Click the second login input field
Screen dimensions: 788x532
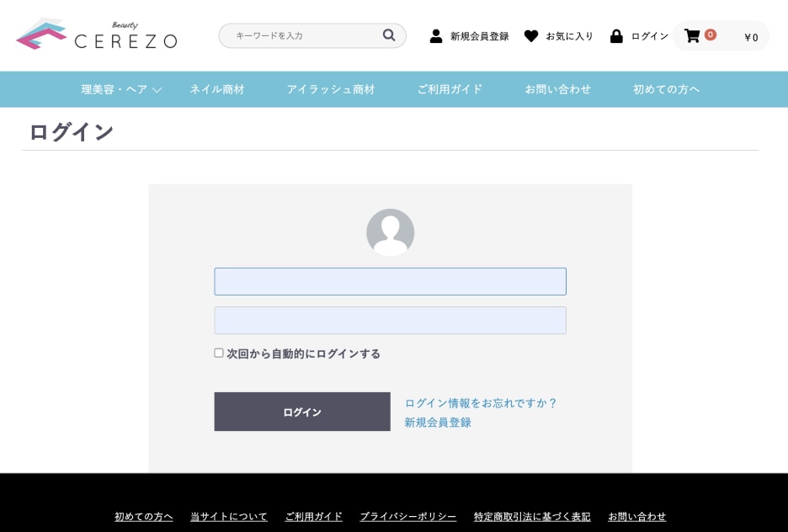pos(391,321)
